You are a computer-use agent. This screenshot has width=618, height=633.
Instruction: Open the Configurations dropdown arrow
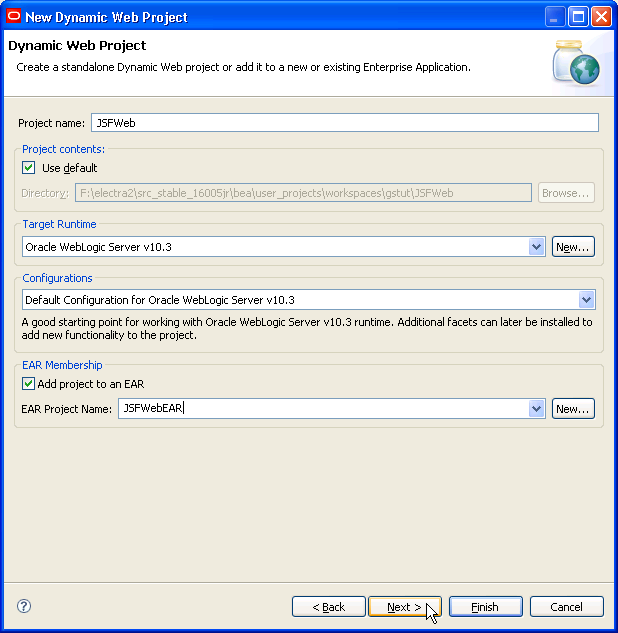587,300
